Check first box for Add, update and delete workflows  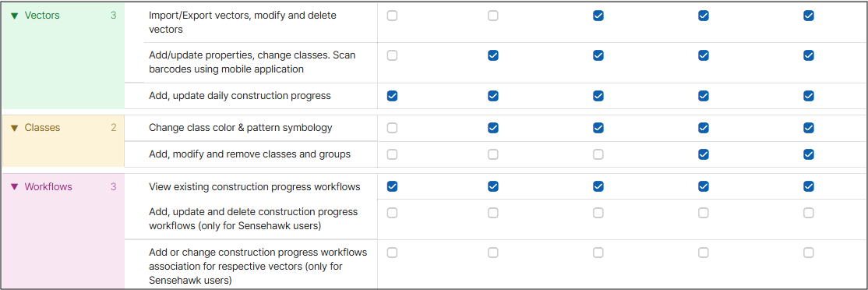[392, 213]
